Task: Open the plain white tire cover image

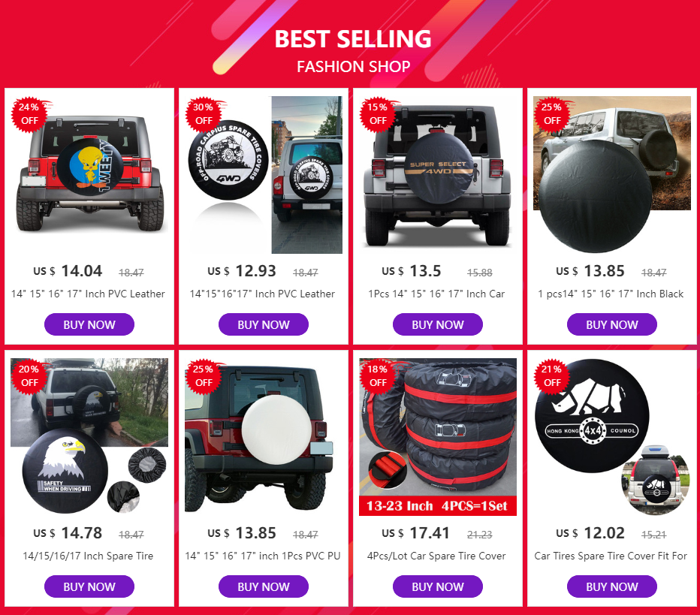Action: pyautogui.click(x=264, y=436)
